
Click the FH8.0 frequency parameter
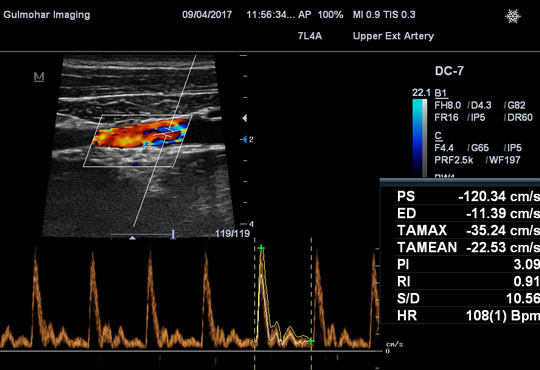tap(448, 105)
